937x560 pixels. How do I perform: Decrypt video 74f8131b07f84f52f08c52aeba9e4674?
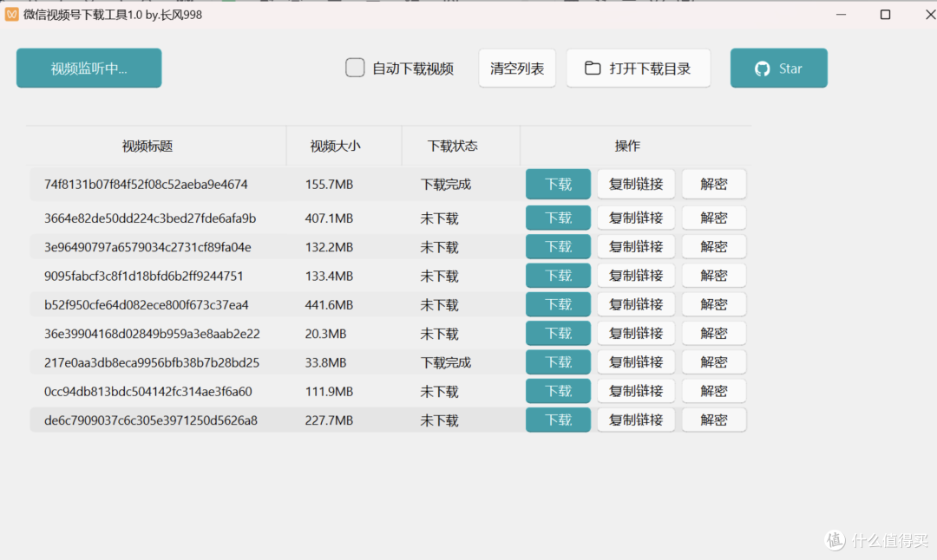click(x=713, y=184)
